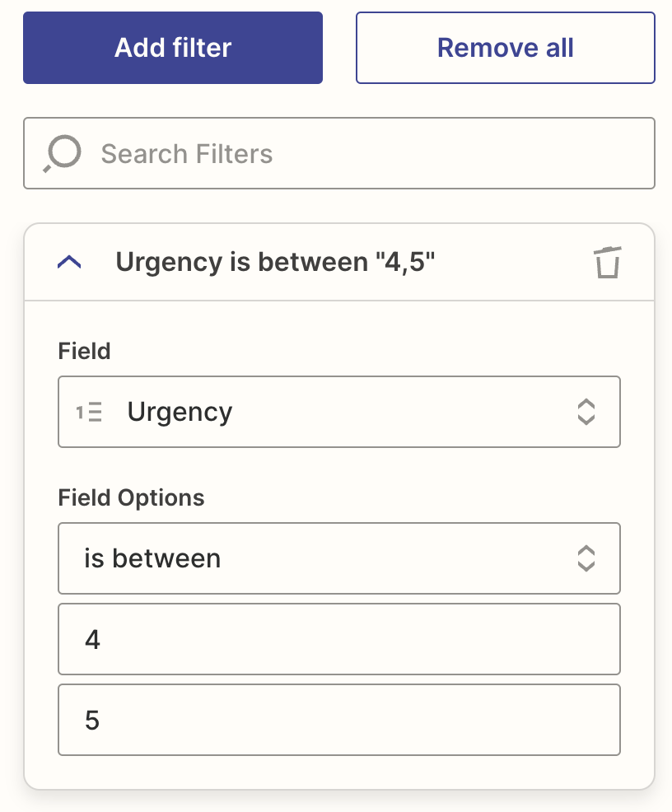Click the "is between" operator text
This screenshot has height=812, width=672.
point(152,558)
